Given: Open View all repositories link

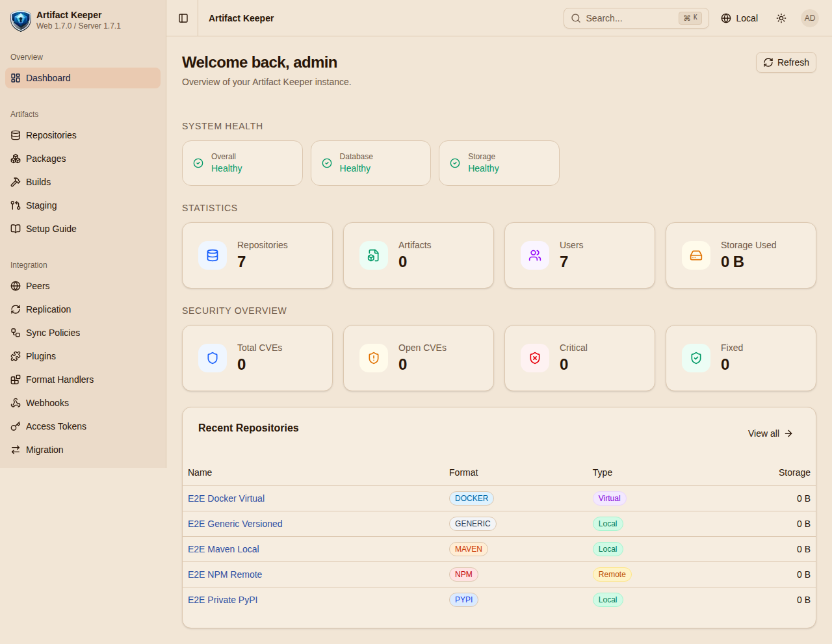Looking at the screenshot, I should (x=770, y=433).
